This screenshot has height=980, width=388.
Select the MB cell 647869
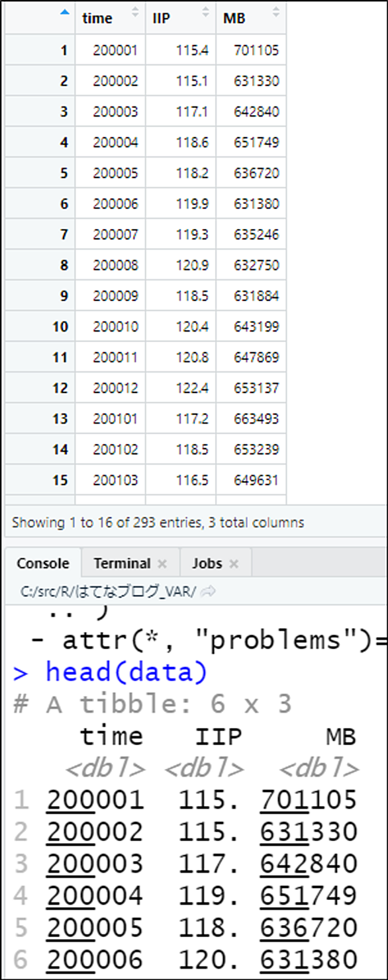click(x=256, y=357)
